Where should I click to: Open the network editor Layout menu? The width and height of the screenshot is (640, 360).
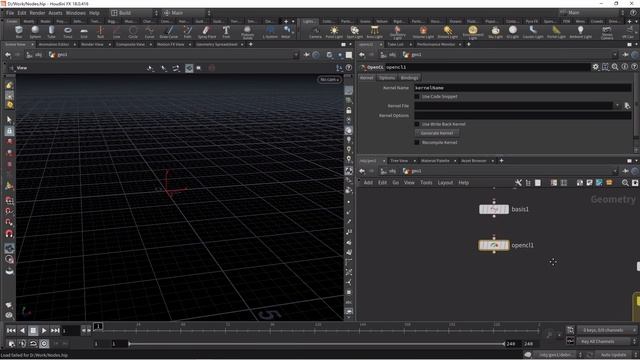445,183
